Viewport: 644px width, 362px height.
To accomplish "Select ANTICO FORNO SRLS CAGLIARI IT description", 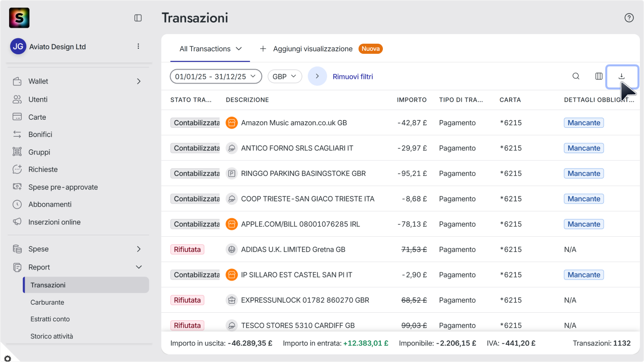I will click(x=297, y=148).
